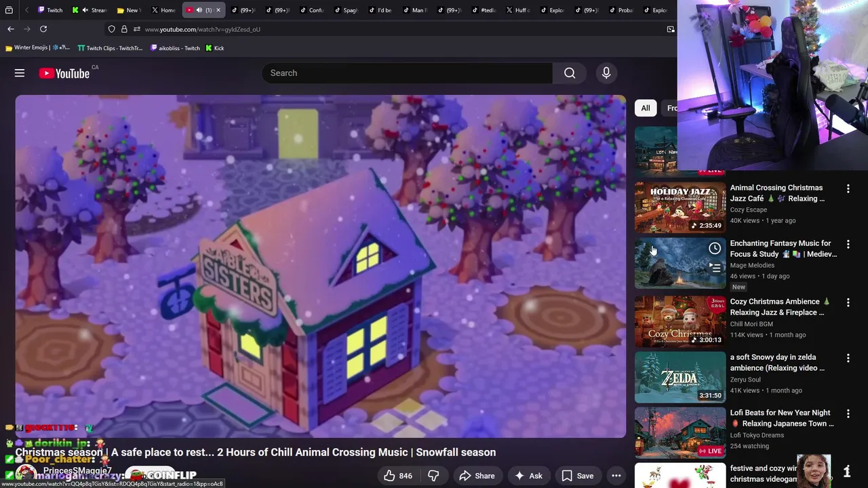Go forward with browser forward arrow

coord(27,29)
